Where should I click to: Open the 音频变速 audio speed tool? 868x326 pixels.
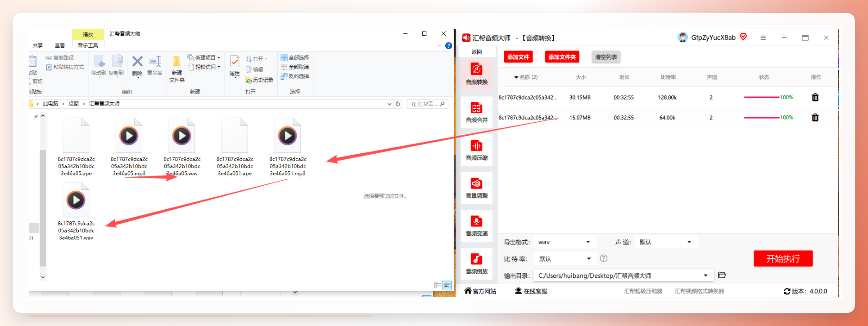point(476,225)
